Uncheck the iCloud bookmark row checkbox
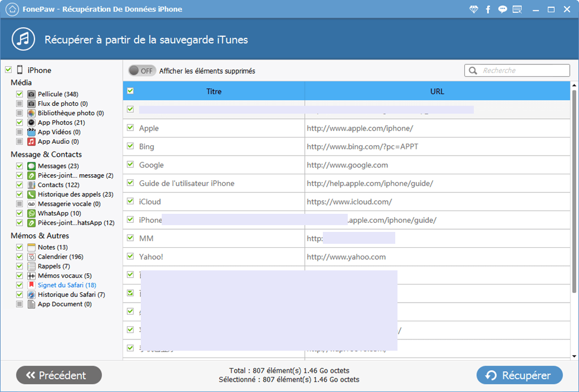 (x=131, y=201)
